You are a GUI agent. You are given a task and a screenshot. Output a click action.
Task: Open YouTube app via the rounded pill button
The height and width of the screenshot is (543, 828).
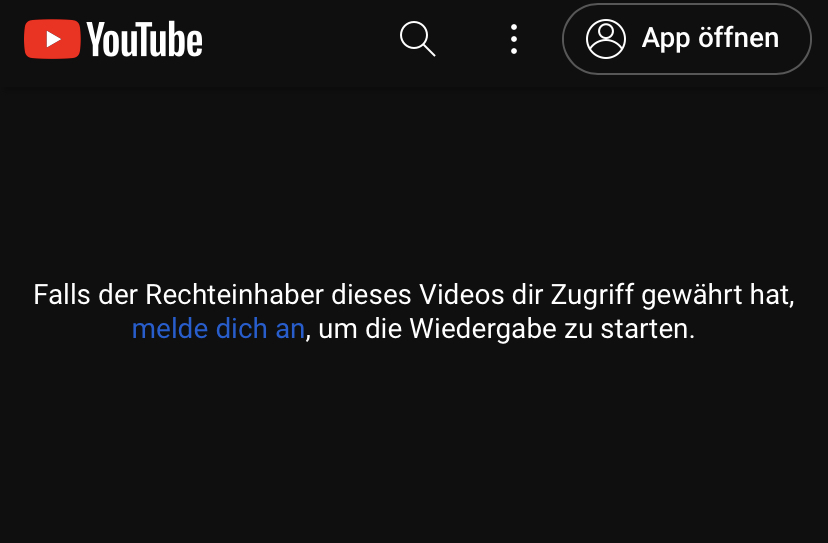click(686, 39)
